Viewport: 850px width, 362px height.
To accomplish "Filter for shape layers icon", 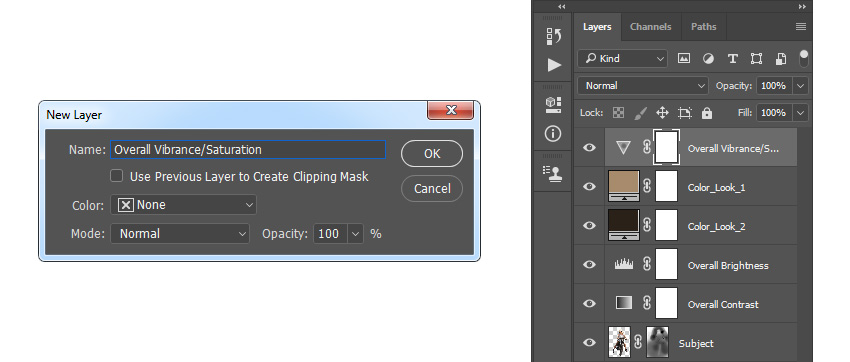I will pos(756,59).
